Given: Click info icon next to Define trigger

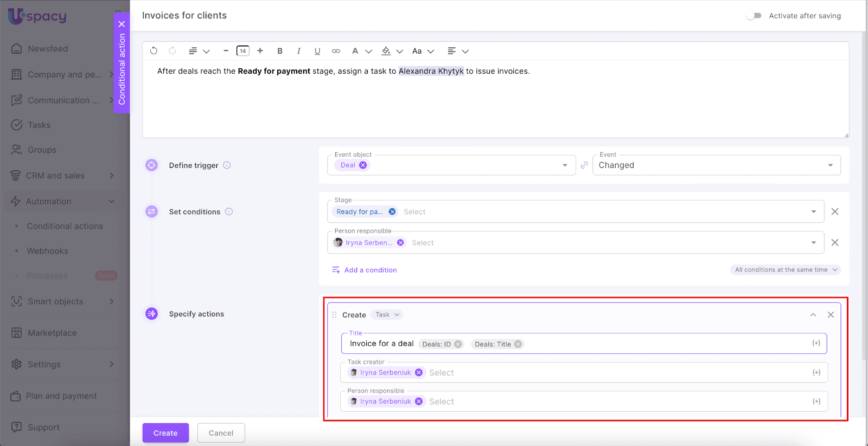Looking at the screenshot, I should click(227, 165).
